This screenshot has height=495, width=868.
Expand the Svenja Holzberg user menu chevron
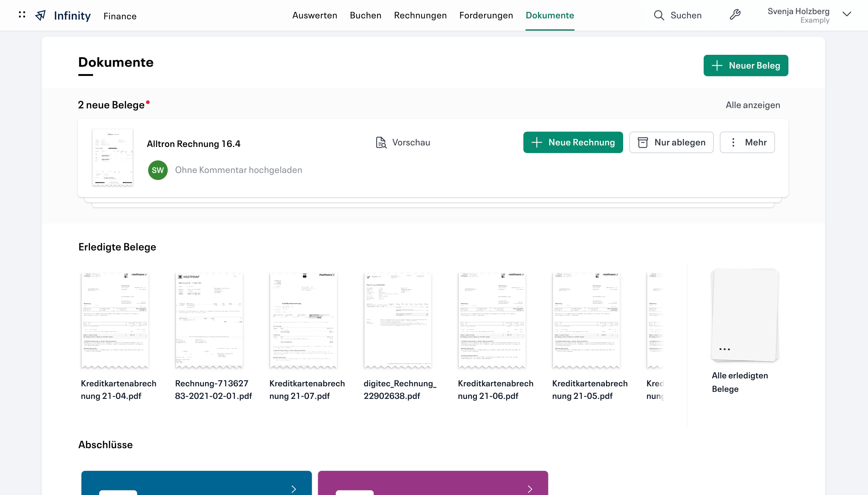[847, 14]
